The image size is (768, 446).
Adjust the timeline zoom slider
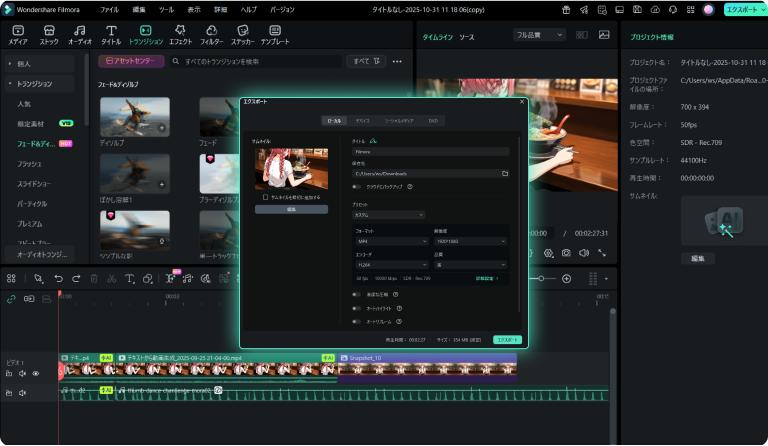[x=541, y=278]
